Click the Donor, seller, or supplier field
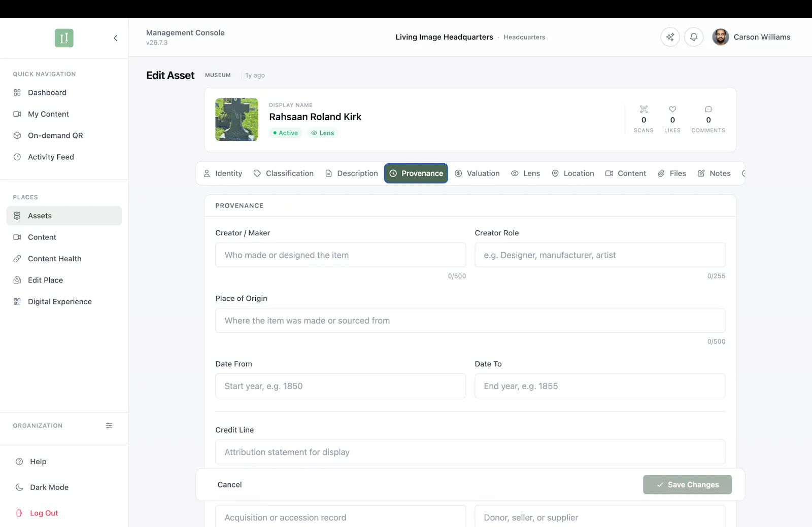The image size is (812, 527). tap(600, 516)
